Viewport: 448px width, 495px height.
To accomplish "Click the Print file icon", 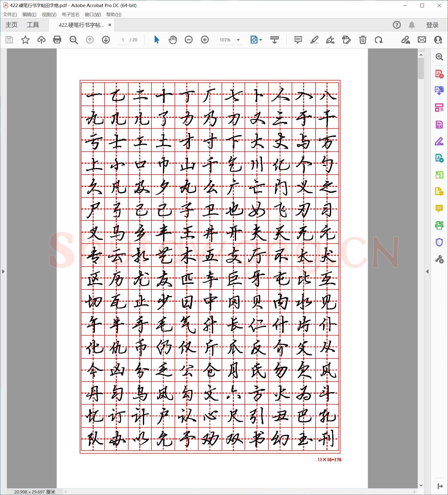I will coord(57,40).
